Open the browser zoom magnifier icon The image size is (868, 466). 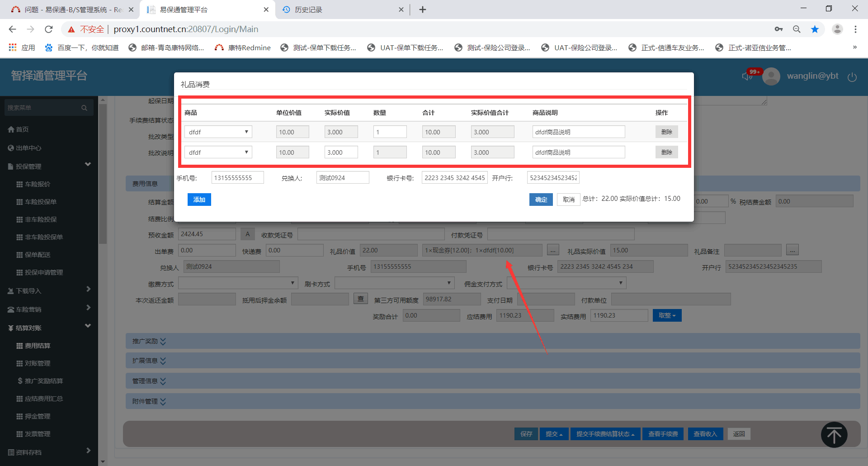click(x=797, y=29)
